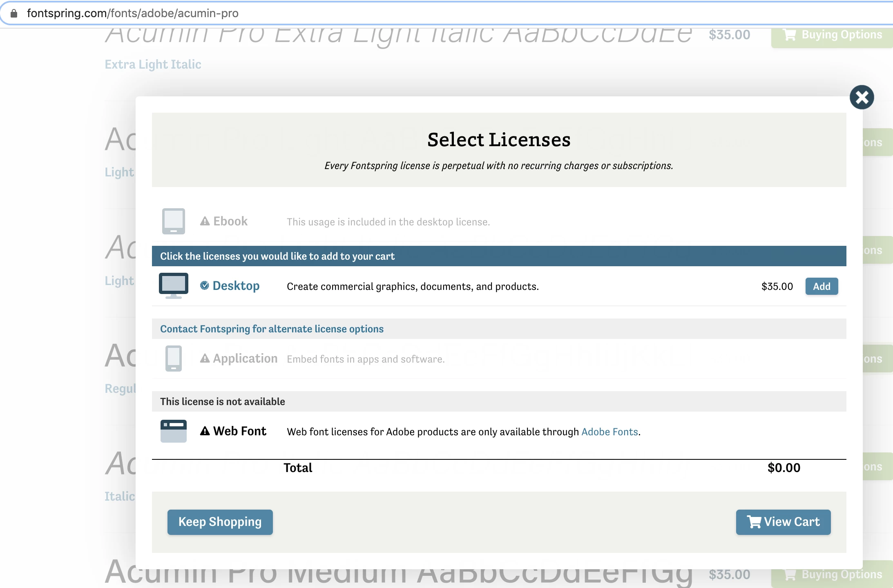The image size is (893, 588).
Task: Click the browser address bar URL
Action: [132, 13]
